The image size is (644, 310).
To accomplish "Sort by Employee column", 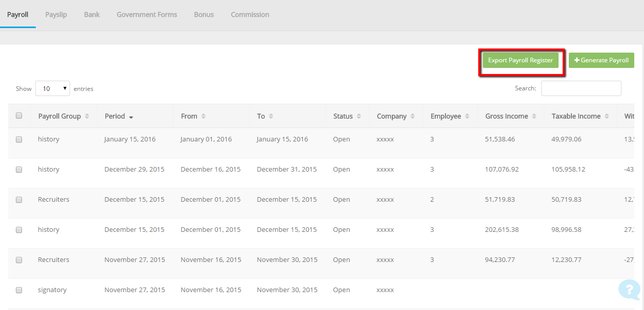I will coord(450,116).
